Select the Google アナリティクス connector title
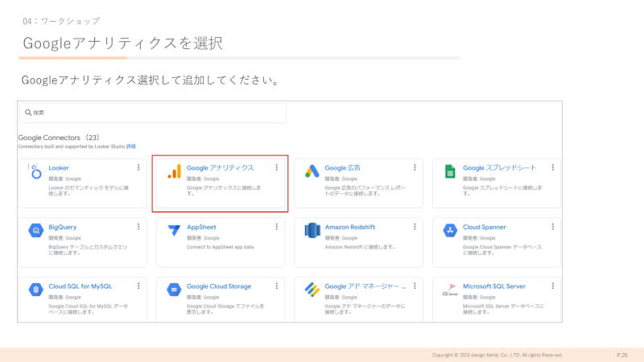Viewport: 644px width, 362px height. pos(220,168)
